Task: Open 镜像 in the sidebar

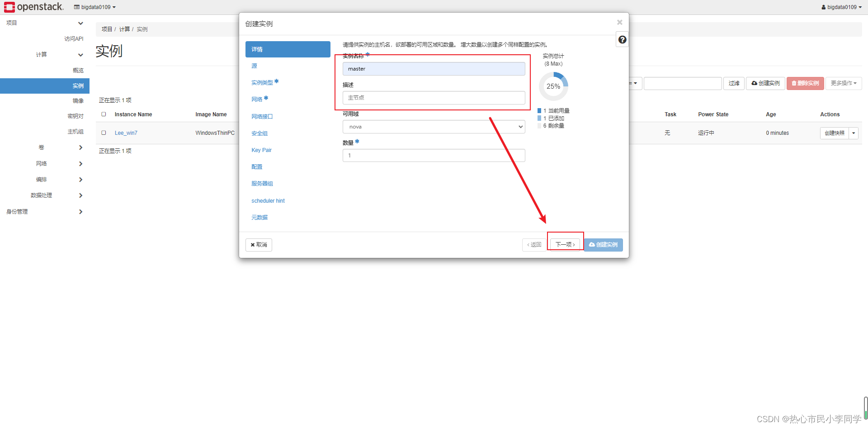Action: (x=78, y=101)
